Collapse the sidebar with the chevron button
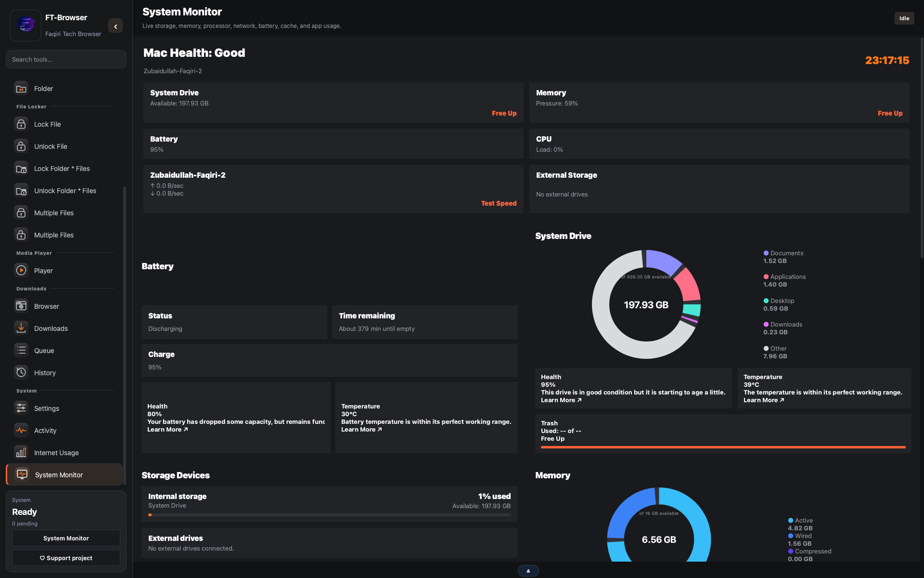 pyautogui.click(x=115, y=26)
